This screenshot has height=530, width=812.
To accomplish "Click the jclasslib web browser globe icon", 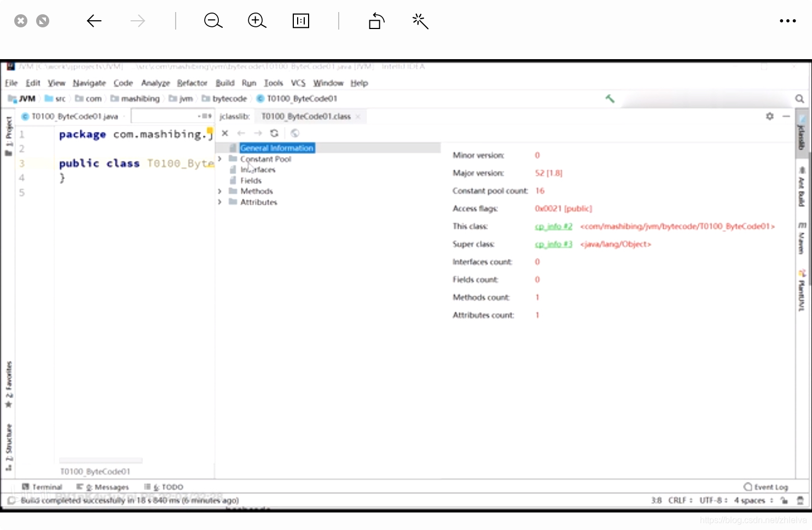I will 295,133.
